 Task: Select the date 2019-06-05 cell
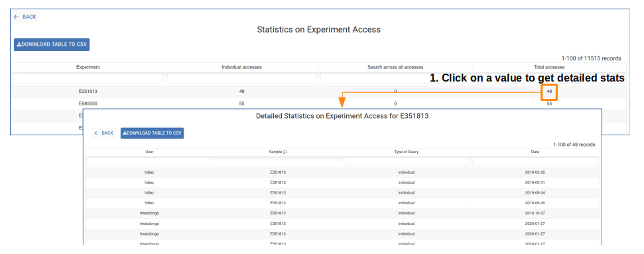click(x=535, y=203)
